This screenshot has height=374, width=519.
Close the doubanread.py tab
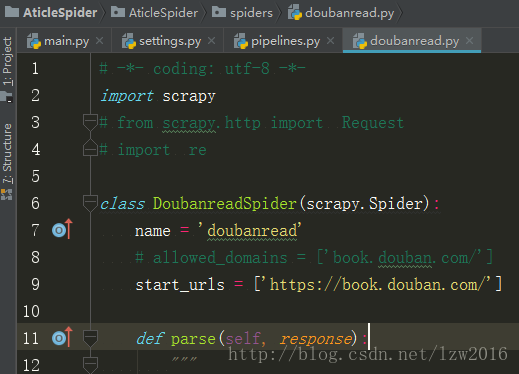(469, 41)
